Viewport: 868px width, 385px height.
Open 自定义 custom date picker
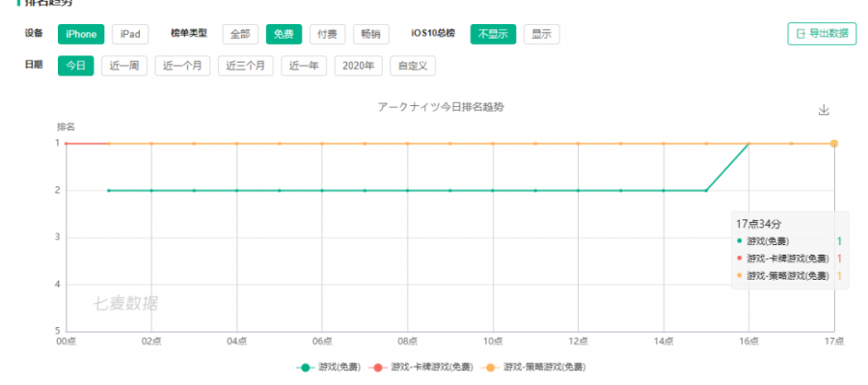coord(413,66)
